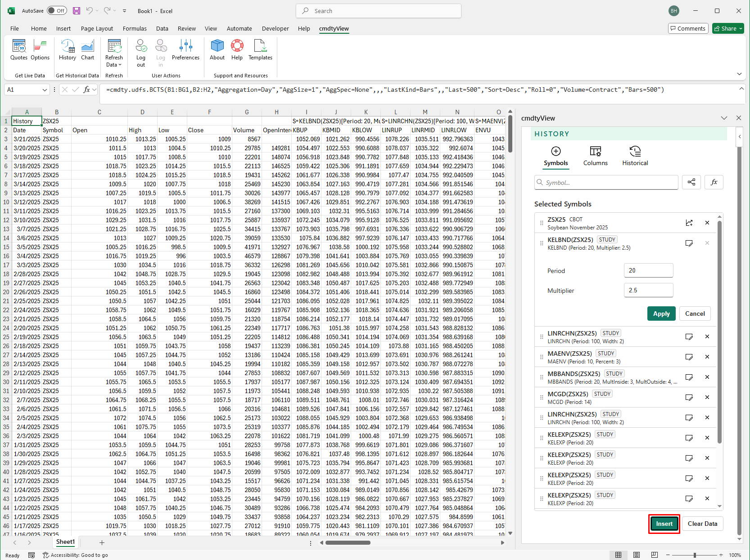Image resolution: width=750 pixels, height=560 pixels.
Task: Switch to Symbols section in History panel
Action: coord(556,157)
